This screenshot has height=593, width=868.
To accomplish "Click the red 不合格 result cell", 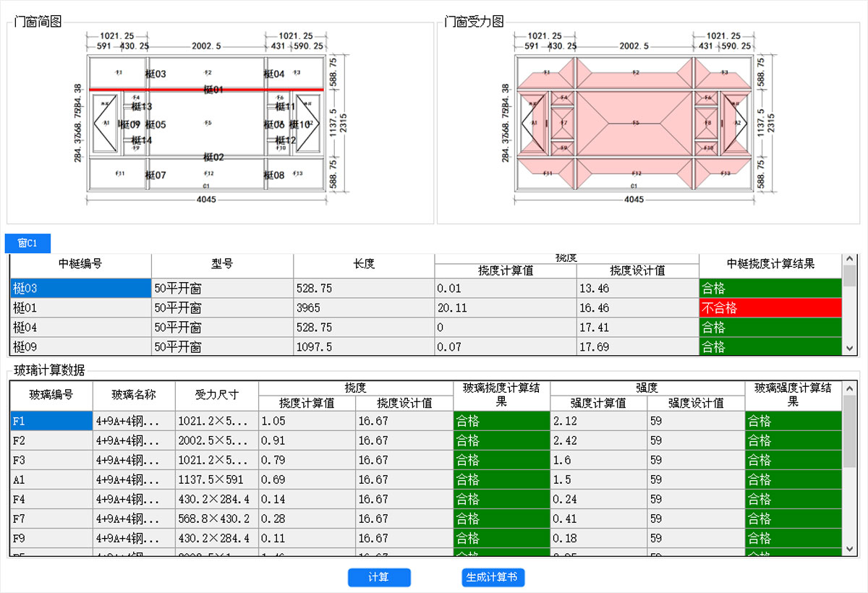I will pos(770,308).
